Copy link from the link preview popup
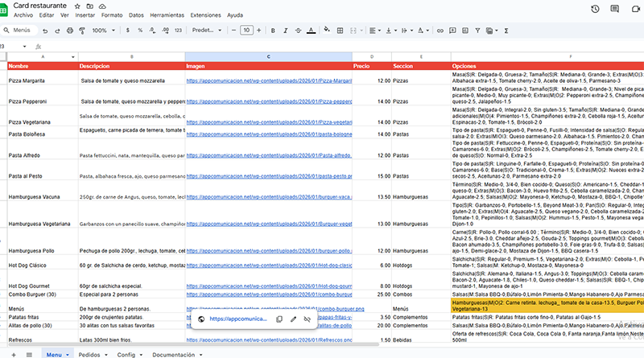Screen dimensions: 644x358 tap(279, 319)
